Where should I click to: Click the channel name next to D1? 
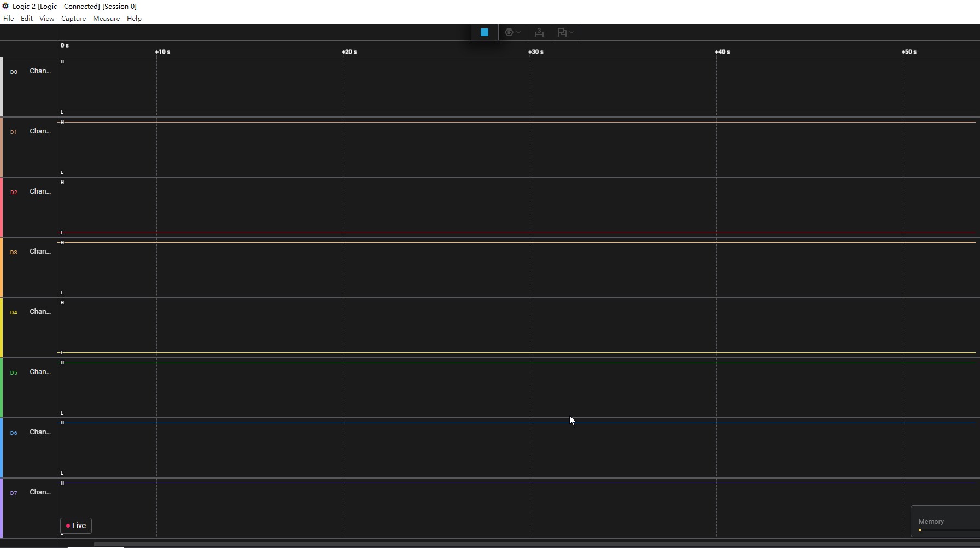[40, 131]
